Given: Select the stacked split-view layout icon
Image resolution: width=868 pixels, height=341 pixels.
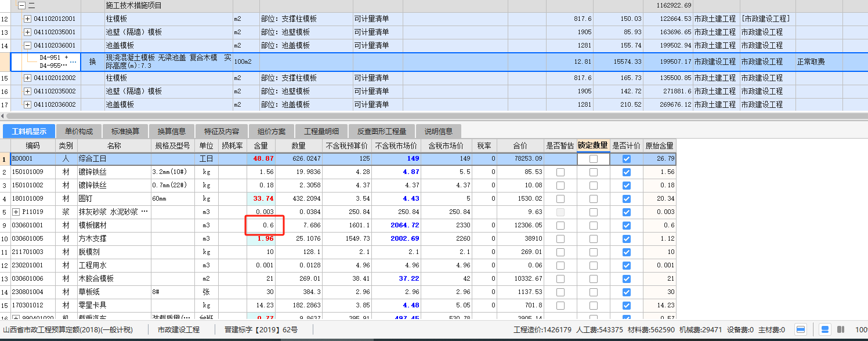Looking at the screenshot, I should click(x=824, y=329).
